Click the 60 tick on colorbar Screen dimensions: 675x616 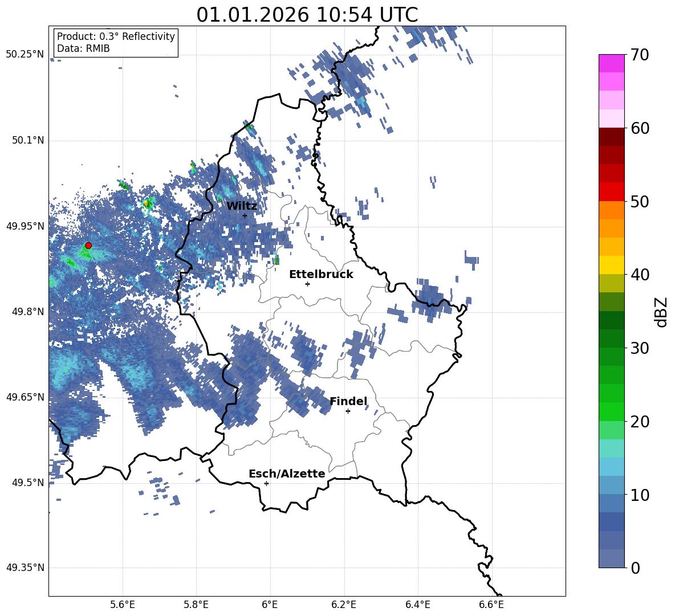click(640, 128)
